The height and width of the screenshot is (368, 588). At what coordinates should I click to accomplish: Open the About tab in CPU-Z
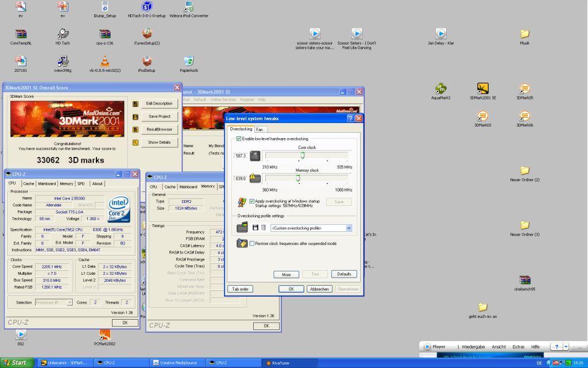point(98,183)
